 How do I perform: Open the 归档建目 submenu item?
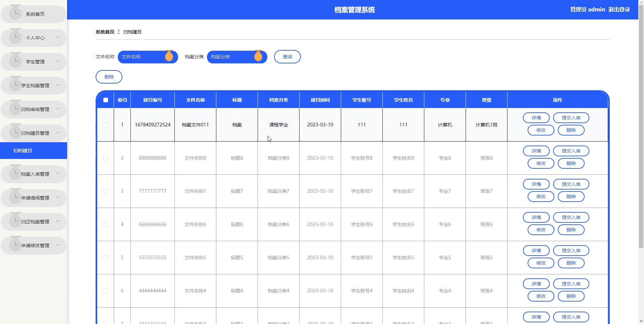(23, 151)
